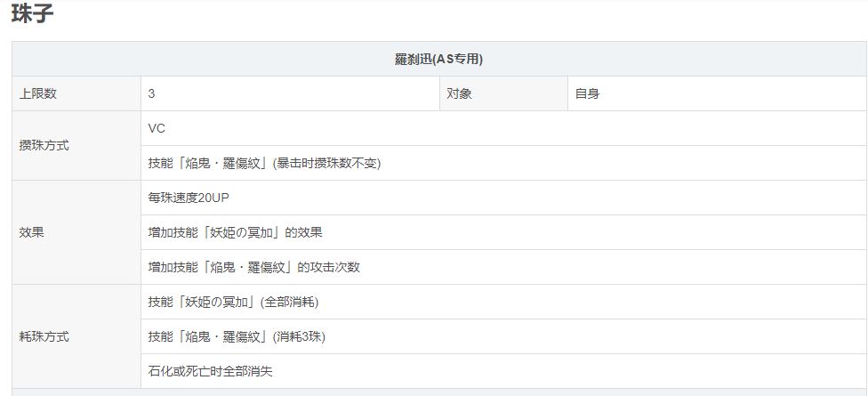The height and width of the screenshot is (396, 868).
Task: Select the 效果 row label
Action: [x=31, y=232]
